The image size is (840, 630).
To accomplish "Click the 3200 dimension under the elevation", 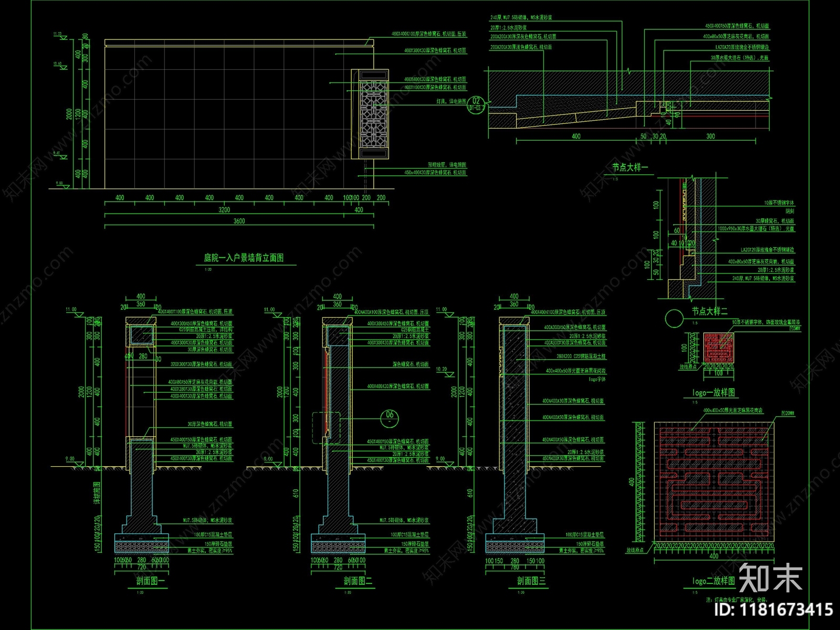I will [x=224, y=210].
